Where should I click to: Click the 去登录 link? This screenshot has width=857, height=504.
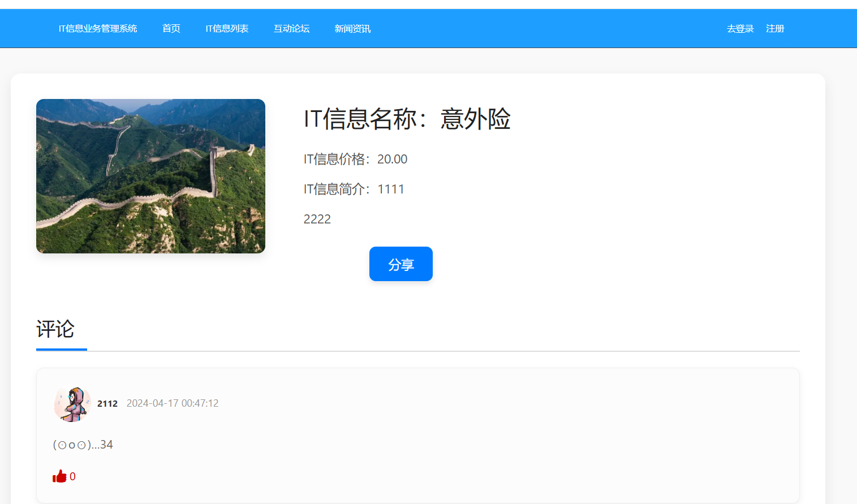point(740,29)
